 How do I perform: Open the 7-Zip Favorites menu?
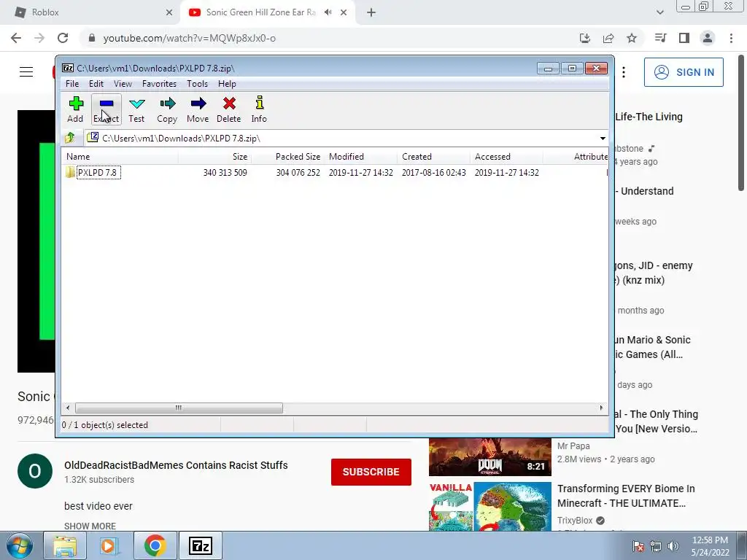pyautogui.click(x=159, y=84)
